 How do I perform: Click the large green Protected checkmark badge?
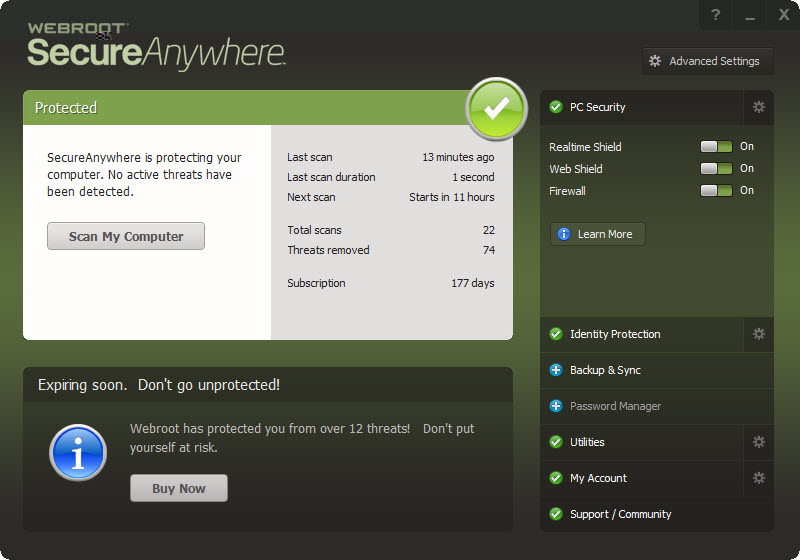(496, 109)
